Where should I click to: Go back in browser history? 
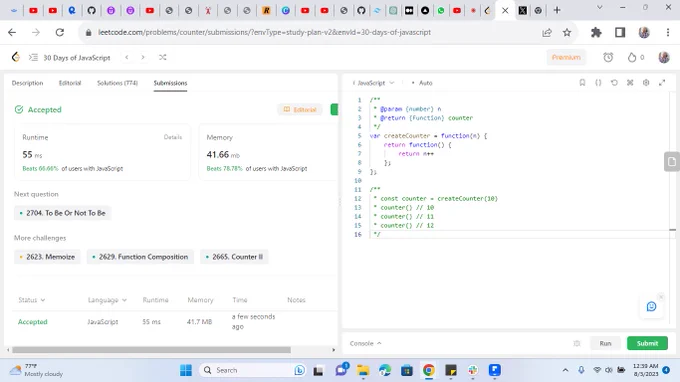[x=12, y=33]
